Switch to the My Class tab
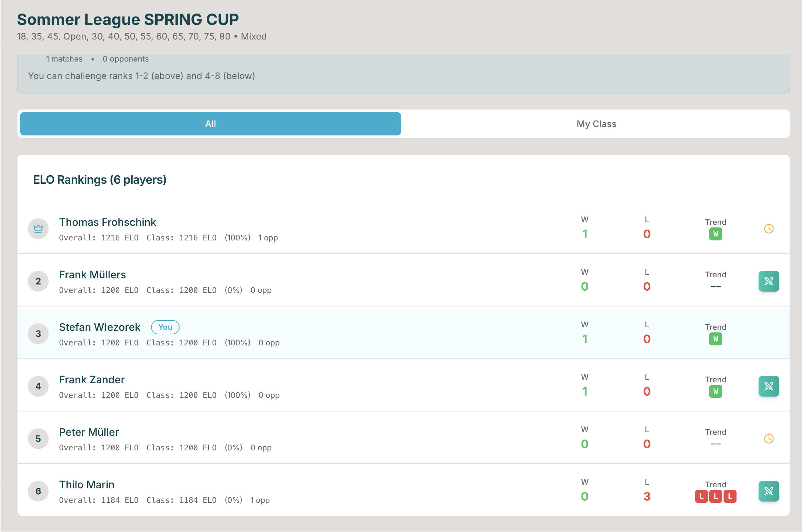Image resolution: width=802 pixels, height=532 pixels. 596,124
